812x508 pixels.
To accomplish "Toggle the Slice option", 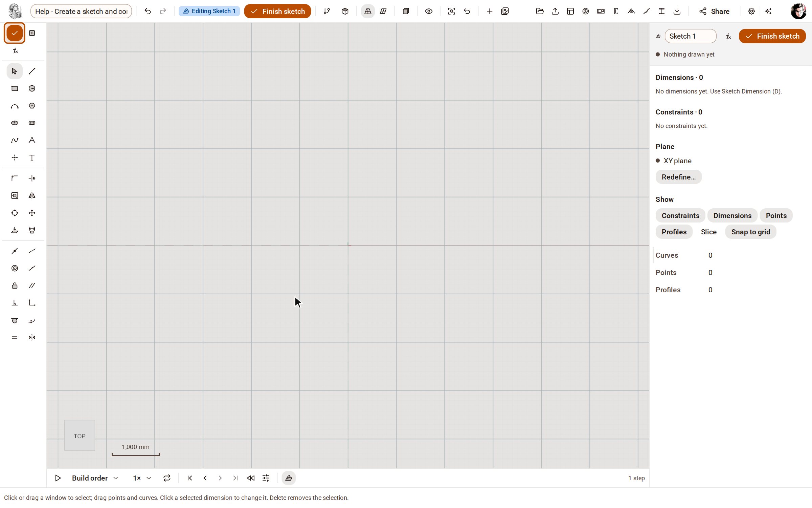I will point(709,232).
